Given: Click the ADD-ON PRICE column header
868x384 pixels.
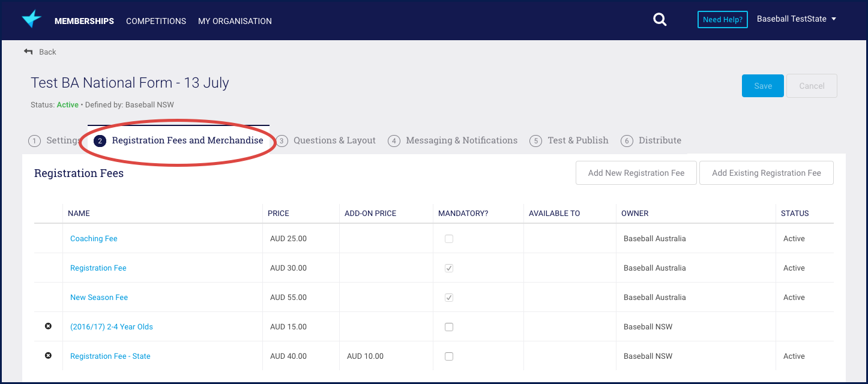Looking at the screenshot, I should tap(370, 213).
